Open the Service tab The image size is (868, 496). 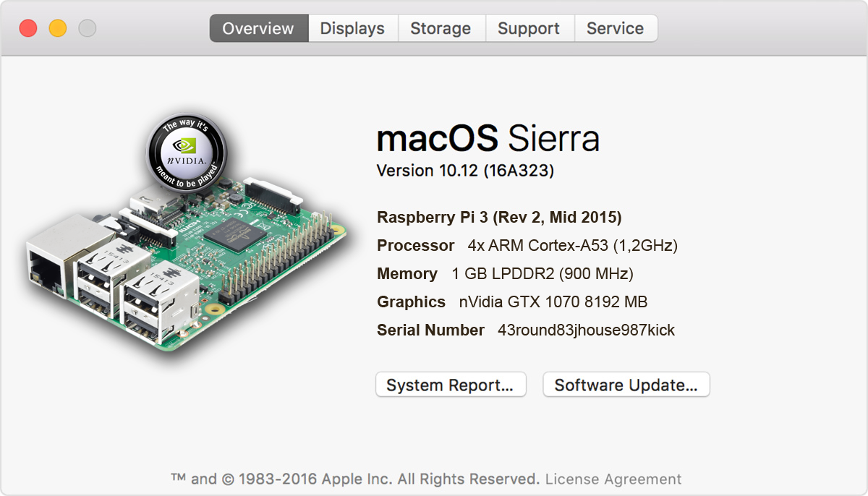(615, 29)
